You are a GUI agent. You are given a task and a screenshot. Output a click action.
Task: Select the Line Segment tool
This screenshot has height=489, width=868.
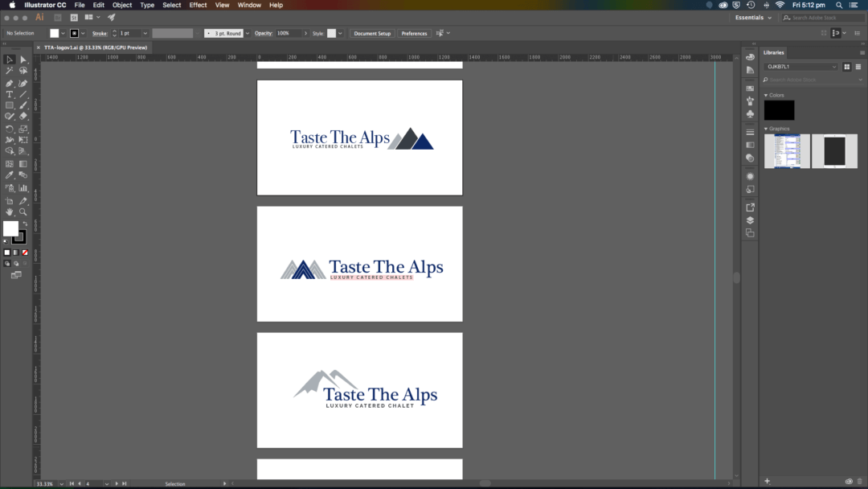pyautogui.click(x=23, y=94)
